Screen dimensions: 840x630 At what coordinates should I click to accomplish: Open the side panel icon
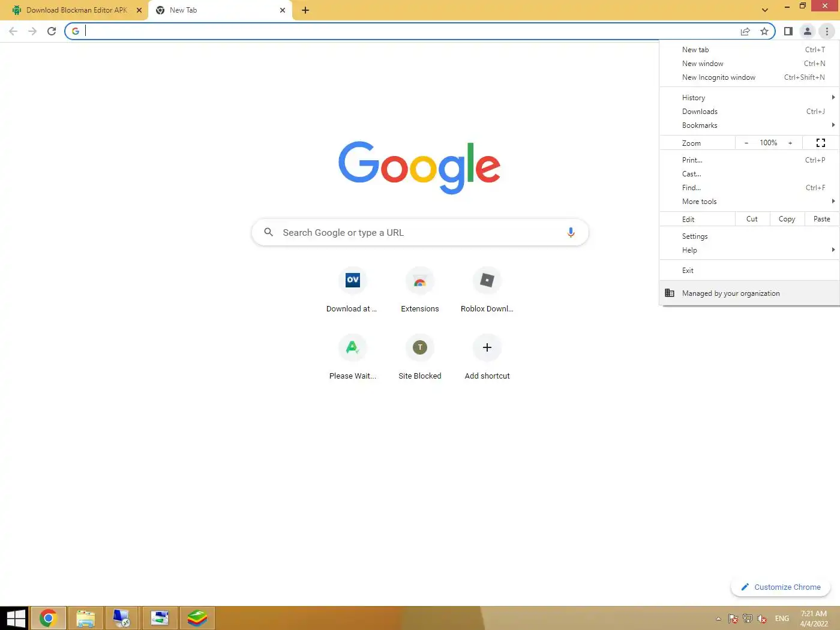coord(788,31)
